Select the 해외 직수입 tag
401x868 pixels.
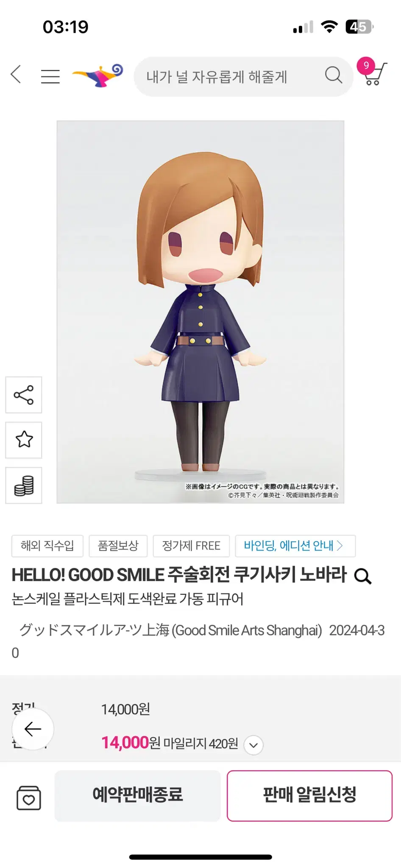point(47,546)
